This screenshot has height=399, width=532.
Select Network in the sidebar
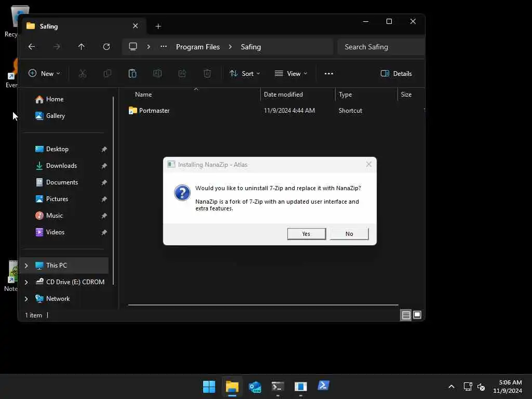tap(52, 299)
